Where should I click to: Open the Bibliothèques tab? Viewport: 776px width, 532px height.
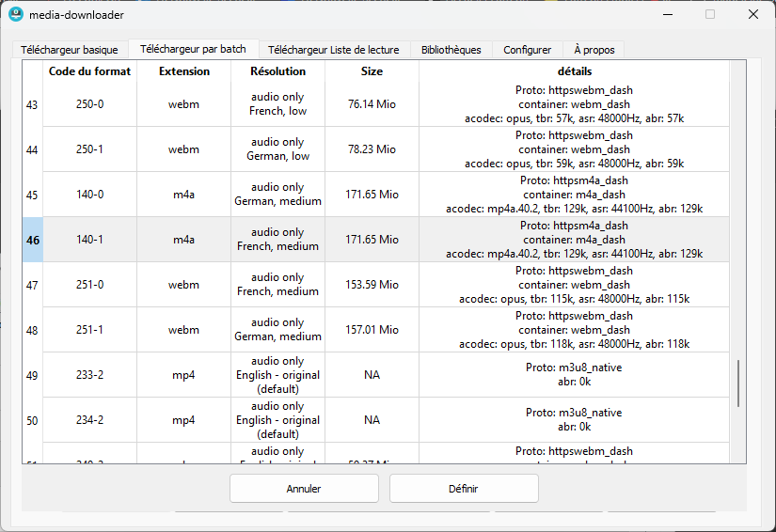[x=451, y=50]
